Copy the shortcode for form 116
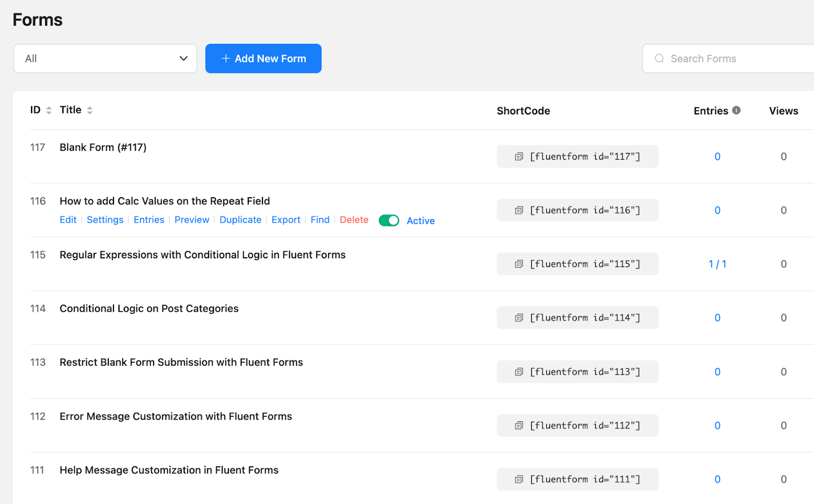Screen dimensions: 814x504 click(x=518, y=210)
